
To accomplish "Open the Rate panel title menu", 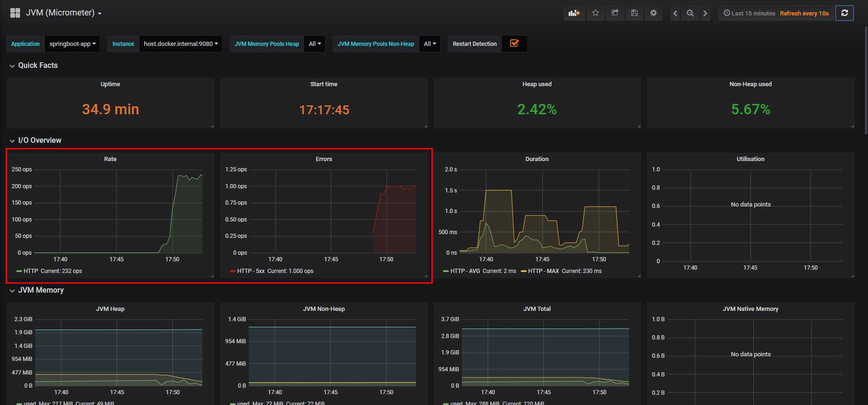I will point(110,159).
